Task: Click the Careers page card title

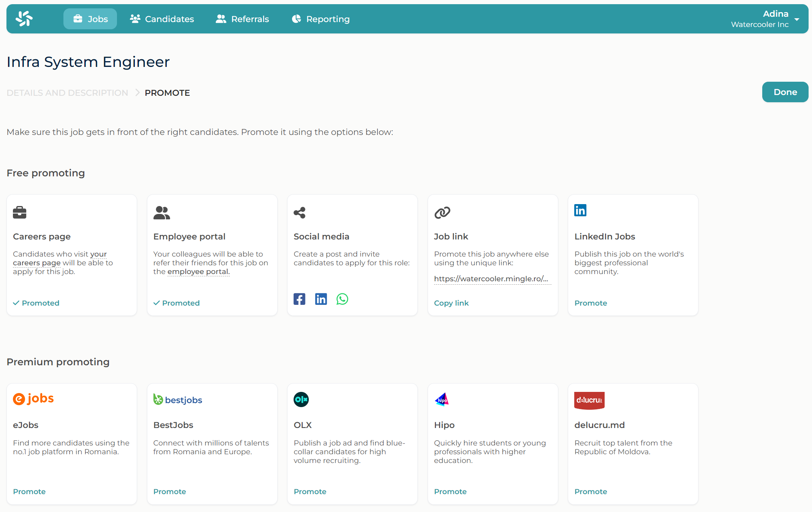Action: pyautogui.click(x=42, y=236)
